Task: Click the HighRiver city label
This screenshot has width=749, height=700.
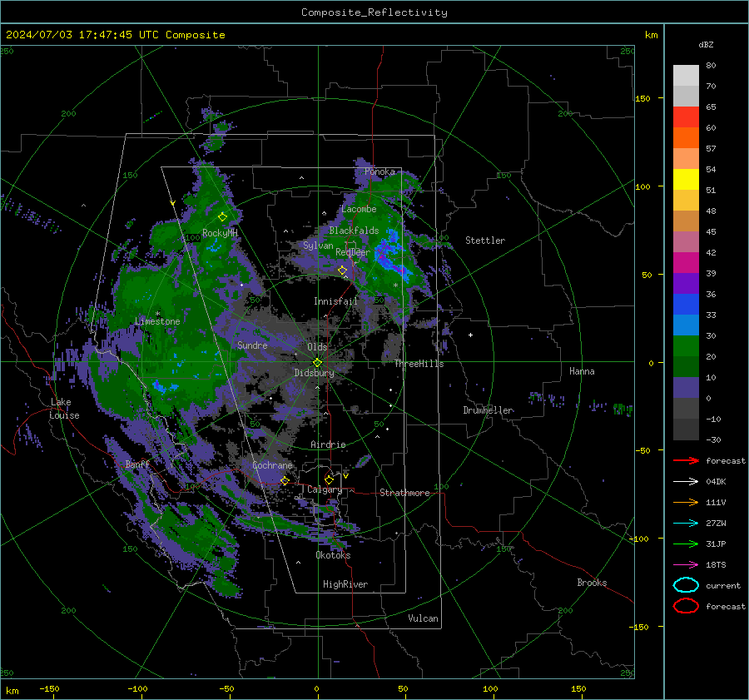Action: [345, 584]
